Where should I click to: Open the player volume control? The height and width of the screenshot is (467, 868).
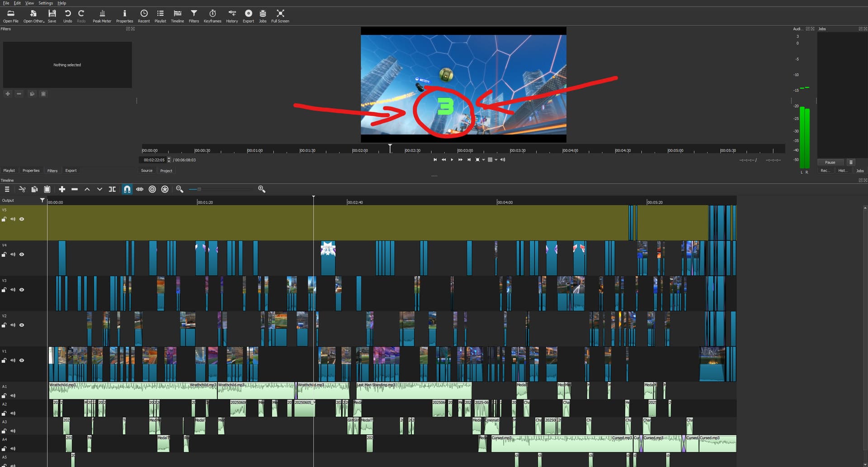coord(503,160)
